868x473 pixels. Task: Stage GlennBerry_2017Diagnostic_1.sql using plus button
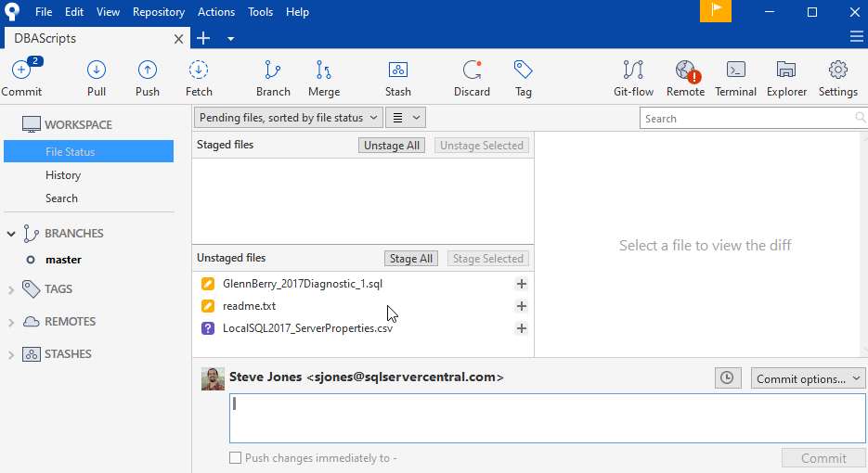(522, 284)
